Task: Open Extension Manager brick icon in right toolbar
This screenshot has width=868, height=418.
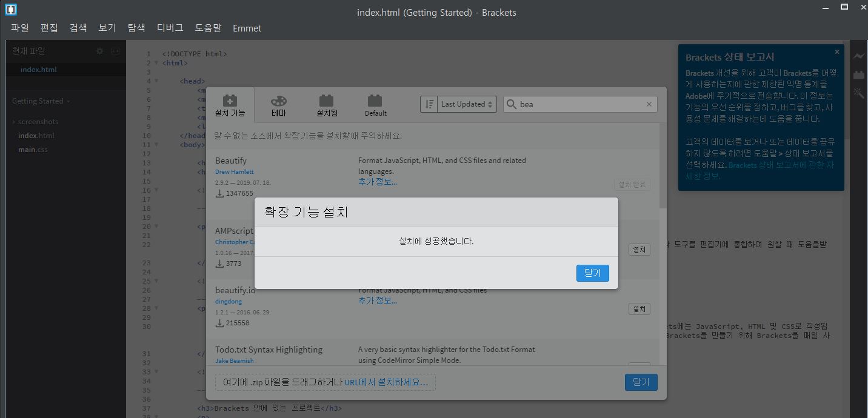Action: pyautogui.click(x=859, y=75)
